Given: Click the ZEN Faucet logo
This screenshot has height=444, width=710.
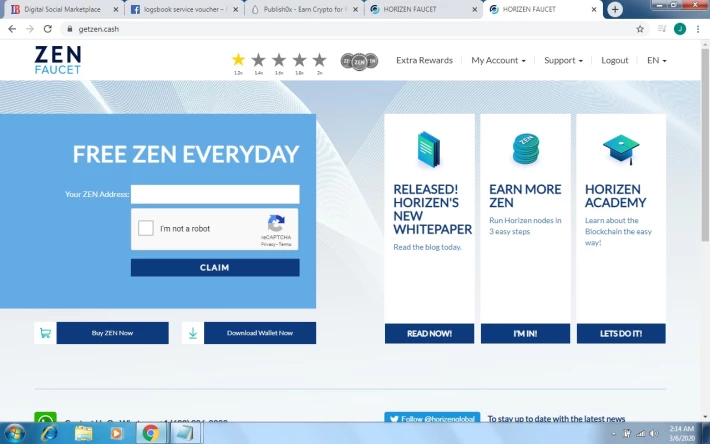Looking at the screenshot, I should 58,60.
